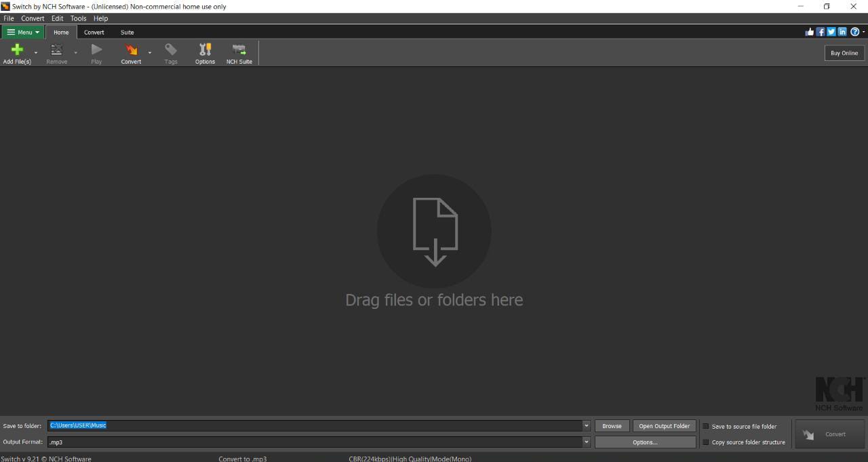Switch to the Home ribbon tab
The height and width of the screenshot is (462, 868).
(61, 32)
